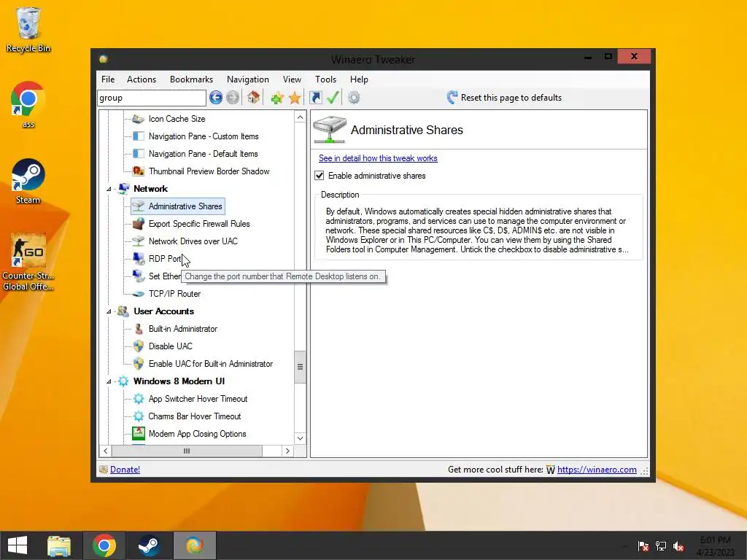Click the tree scroll right arrow
Image resolution: width=747 pixels, height=560 pixels.
(287, 451)
